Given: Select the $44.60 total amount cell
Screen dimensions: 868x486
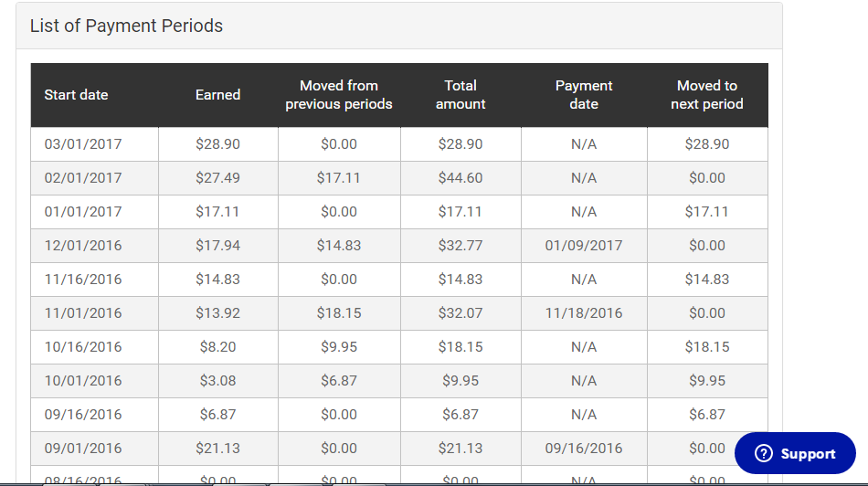Looking at the screenshot, I should coord(460,178).
